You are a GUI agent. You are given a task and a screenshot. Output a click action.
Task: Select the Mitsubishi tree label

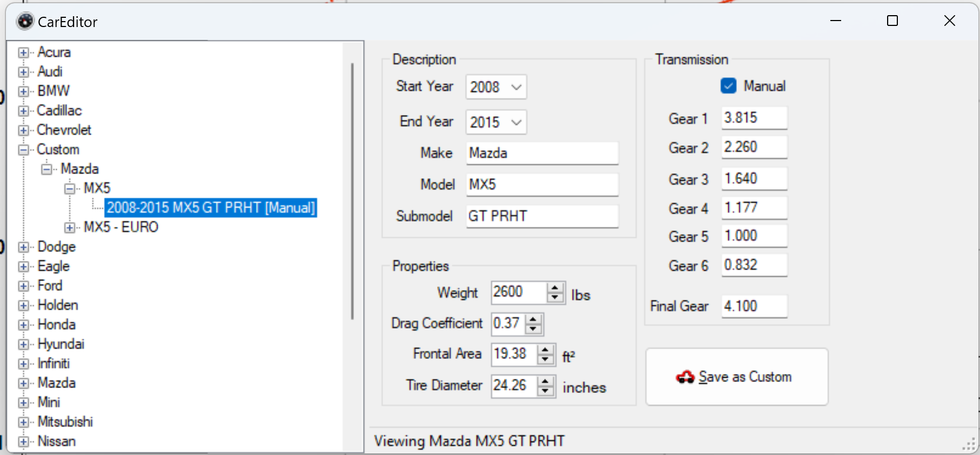[x=65, y=421]
